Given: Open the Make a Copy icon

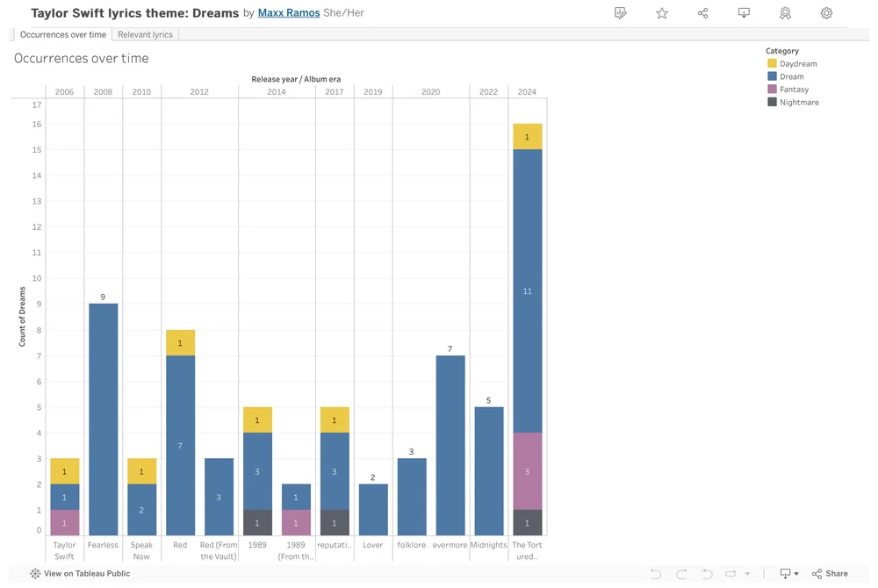Looking at the screenshot, I should pos(621,12).
